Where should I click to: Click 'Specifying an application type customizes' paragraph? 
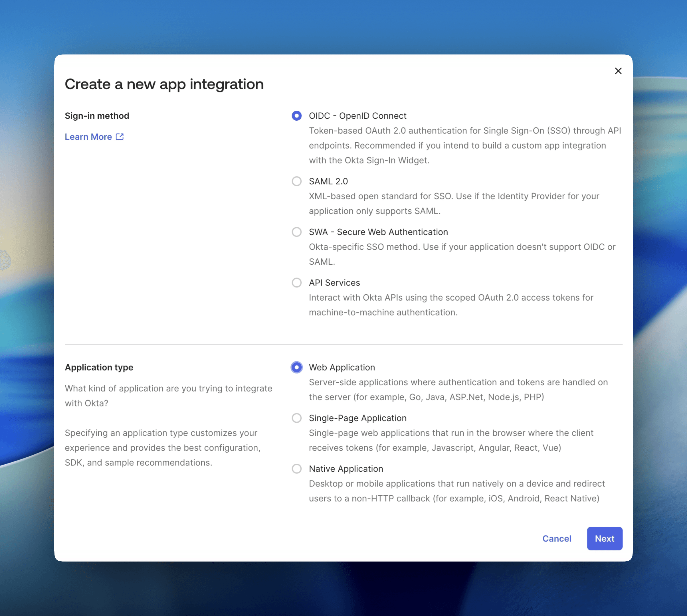coord(163,448)
